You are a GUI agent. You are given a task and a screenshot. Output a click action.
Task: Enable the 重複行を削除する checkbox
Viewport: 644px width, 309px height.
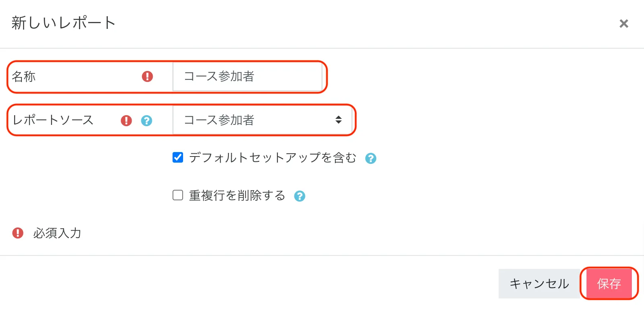coord(178,195)
